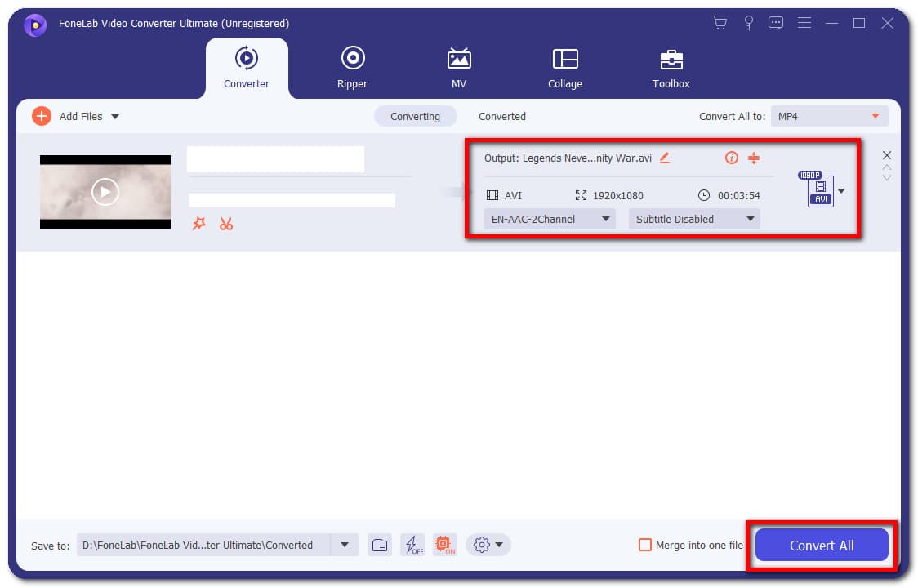Play the video thumbnail preview
The image size is (918, 588).
(105, 192)
